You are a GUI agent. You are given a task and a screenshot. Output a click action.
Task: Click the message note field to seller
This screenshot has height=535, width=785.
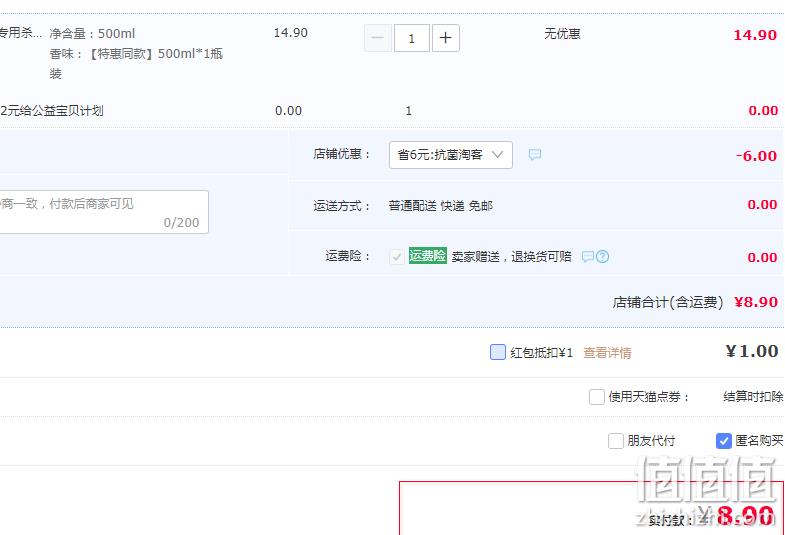coord(104,212)
